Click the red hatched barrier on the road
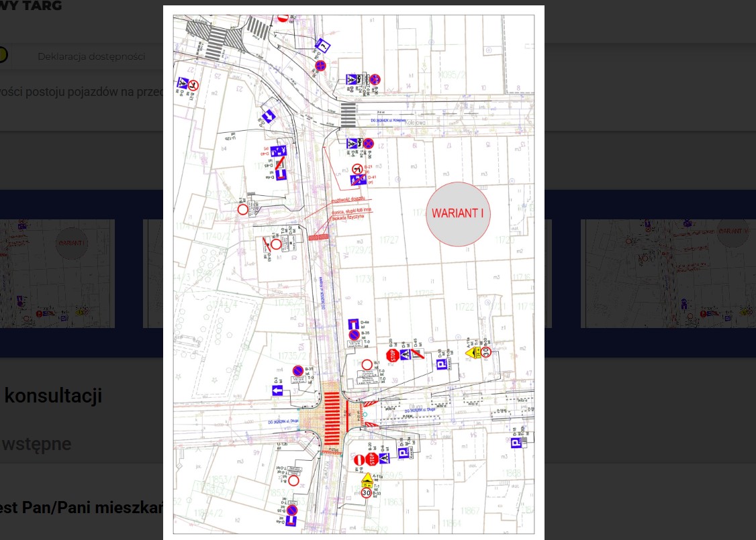 317,237
